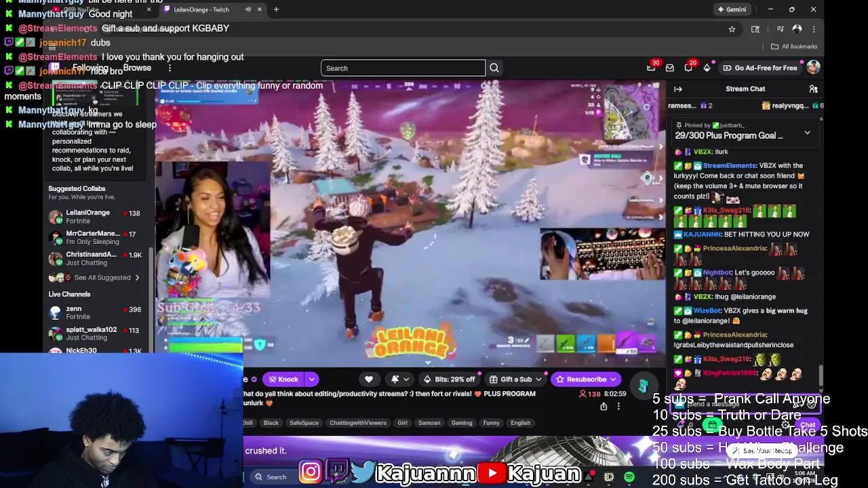
Task: Open the Browse page
Action: point(137,68)
